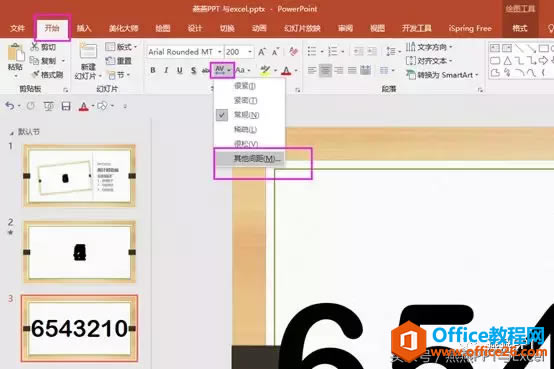Click the 新建幻灯片 button
This screenshot has width=554, height=369.
pyautogui.click(x=88, y=62)
